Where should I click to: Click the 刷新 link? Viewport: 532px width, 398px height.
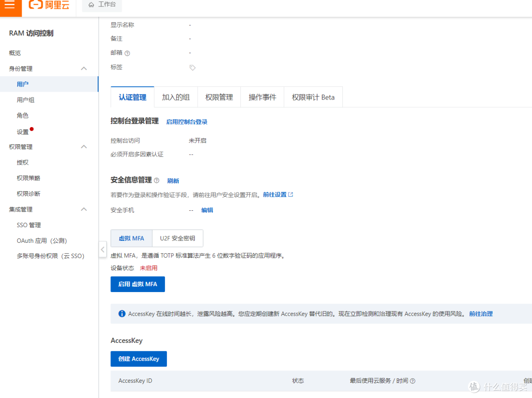(173, 181)
